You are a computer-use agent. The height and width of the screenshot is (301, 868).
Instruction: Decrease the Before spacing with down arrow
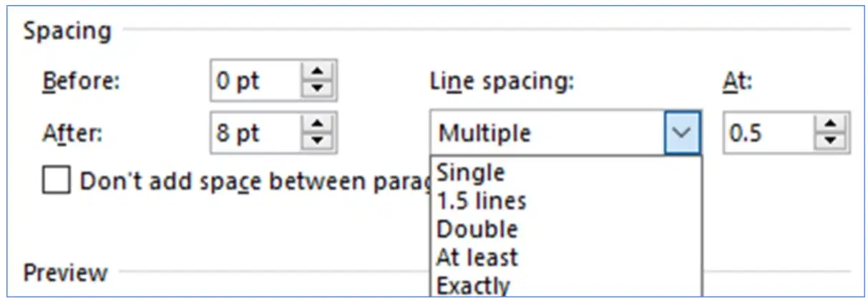(319, 90)
